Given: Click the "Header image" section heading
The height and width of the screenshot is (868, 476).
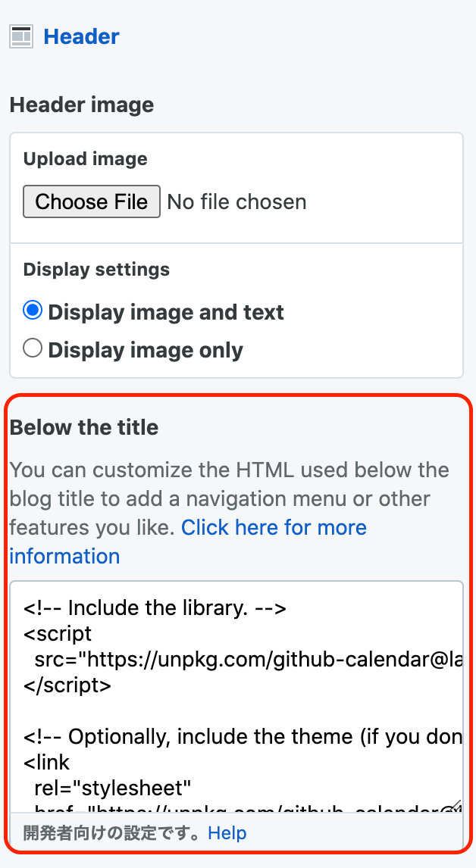Looking at the screenshot, I should coord(81,105).
